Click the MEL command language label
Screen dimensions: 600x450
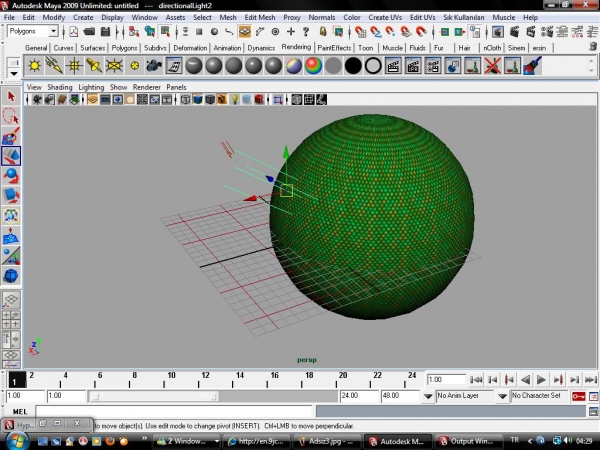[x=20, y=412]
